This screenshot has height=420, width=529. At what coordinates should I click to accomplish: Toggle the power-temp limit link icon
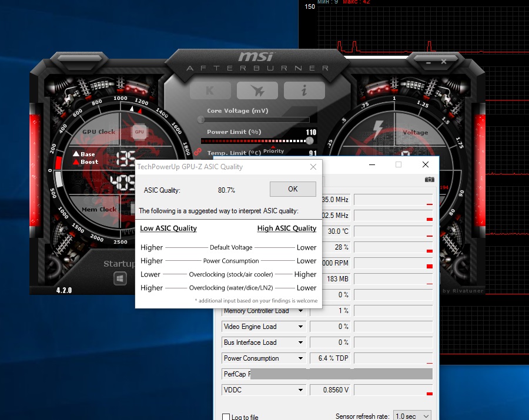click(197, 152)
